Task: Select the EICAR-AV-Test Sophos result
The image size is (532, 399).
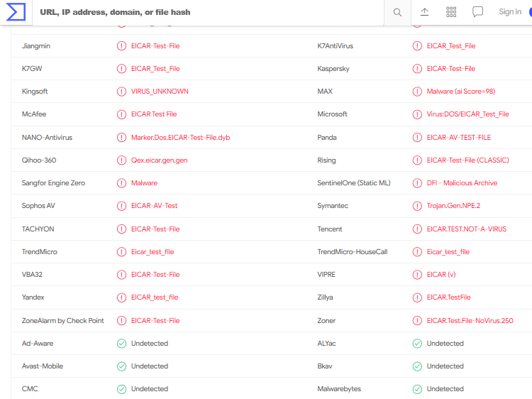Action: coord(154,206)
